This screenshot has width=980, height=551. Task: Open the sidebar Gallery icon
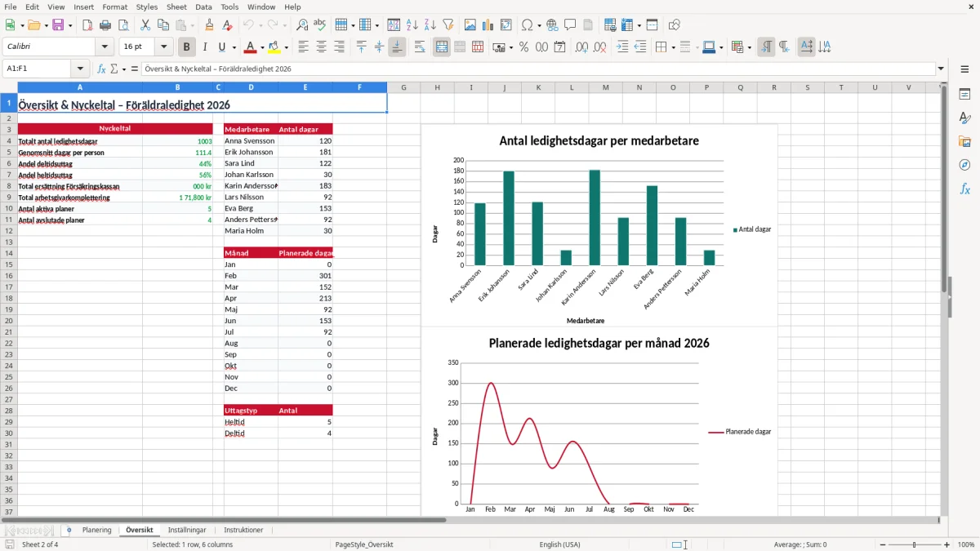click(964, 142)
